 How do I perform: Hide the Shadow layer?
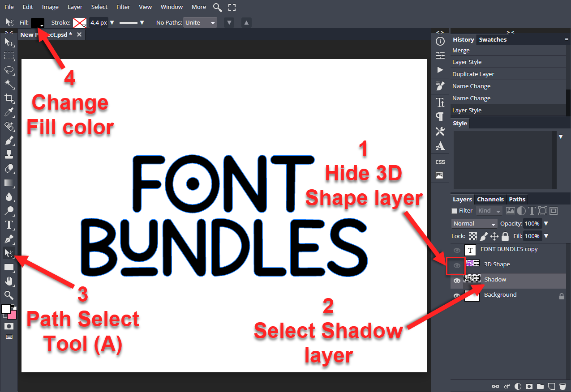[x=457, y=281]
